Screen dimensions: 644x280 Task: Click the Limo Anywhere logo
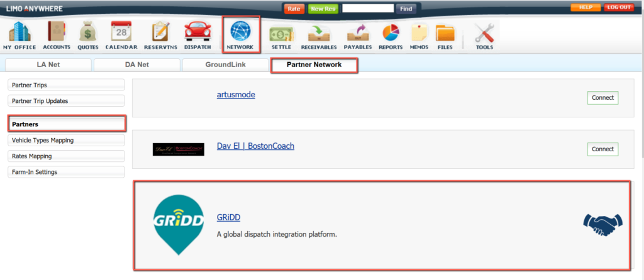pyautogui.click(x=35, y=8)
